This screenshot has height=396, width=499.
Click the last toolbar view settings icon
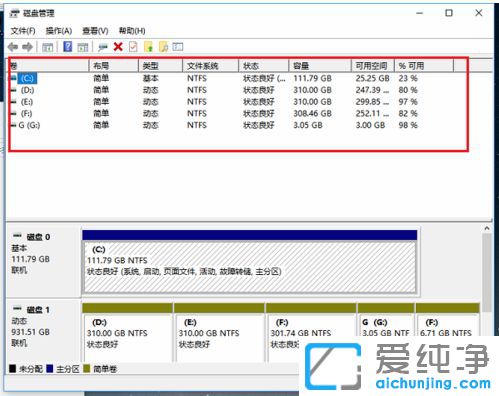[178, 47]
